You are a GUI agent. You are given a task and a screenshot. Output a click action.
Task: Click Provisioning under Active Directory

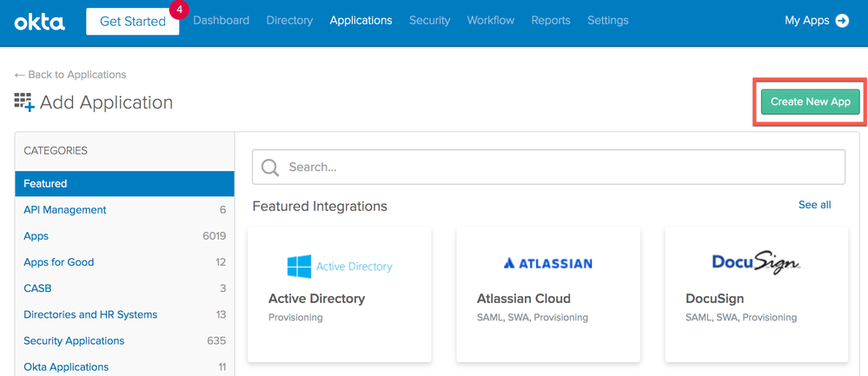click(295, 318)
